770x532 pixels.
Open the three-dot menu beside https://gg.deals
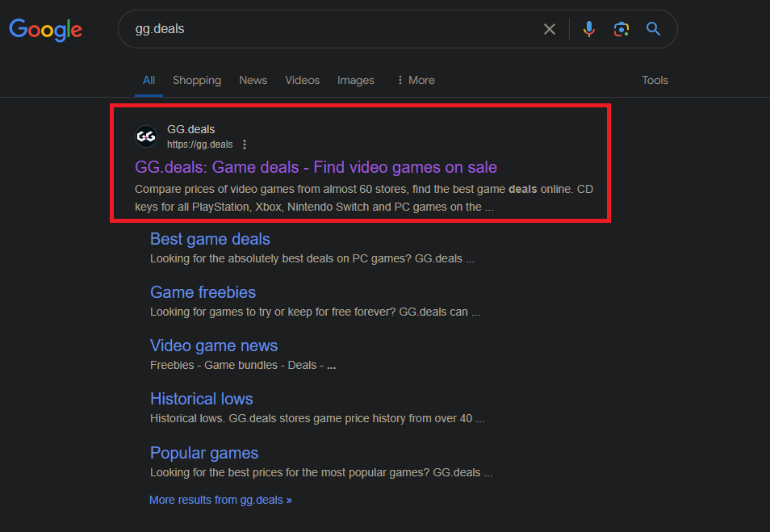[244, 145]
